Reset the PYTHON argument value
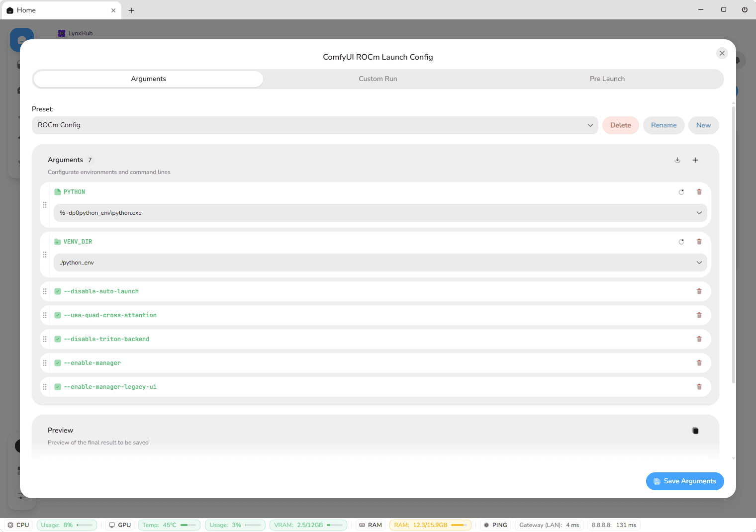The width and height of the screenshot is (756, 532). click(681, 192)
